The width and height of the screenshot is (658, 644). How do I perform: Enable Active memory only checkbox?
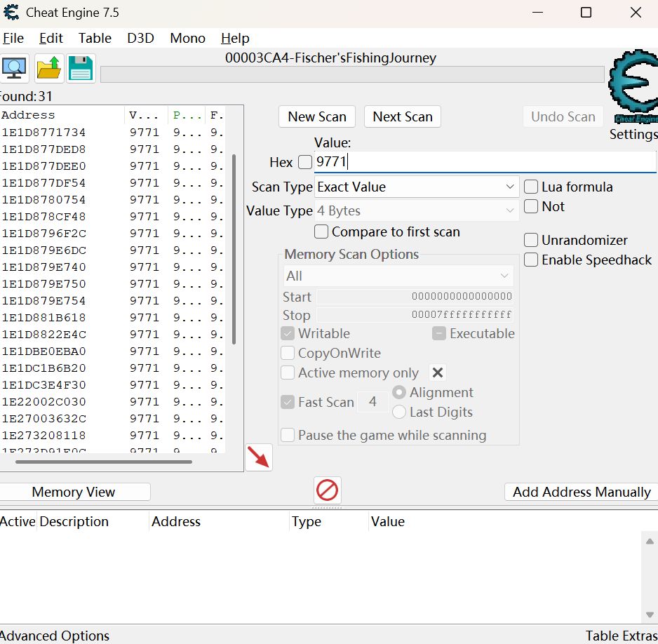288,373
